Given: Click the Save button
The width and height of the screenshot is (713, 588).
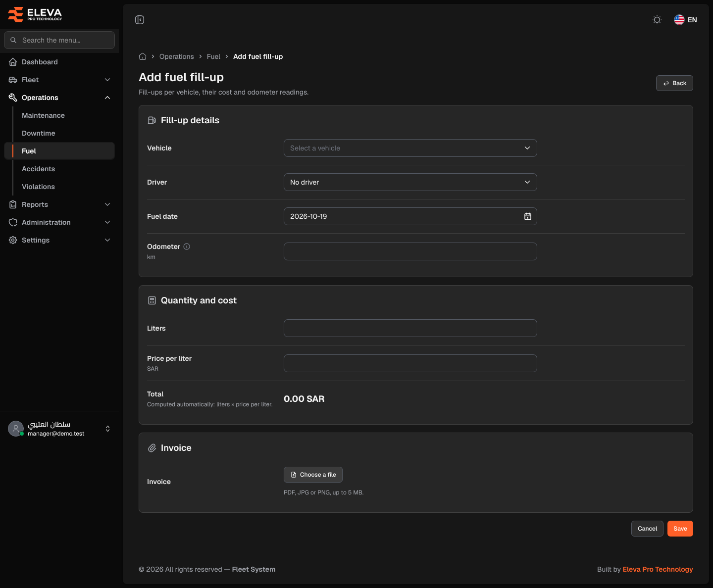Looking at the screenshot, I should (x=680, y=529).
